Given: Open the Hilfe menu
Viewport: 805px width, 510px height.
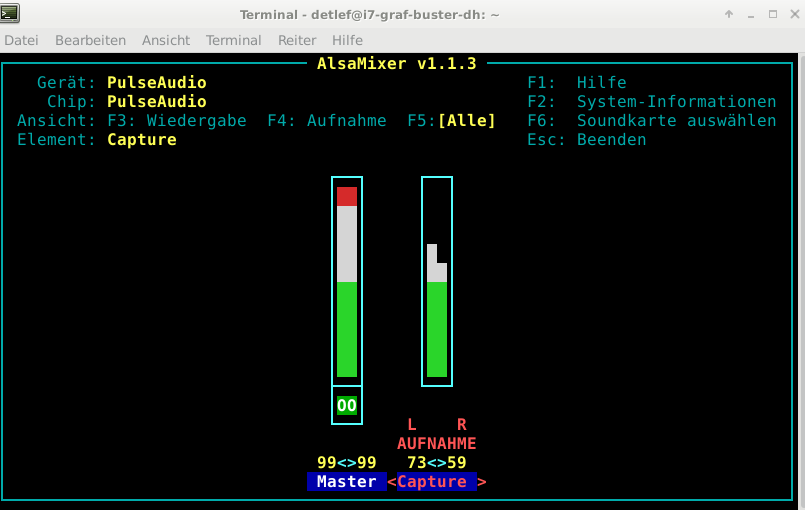Looking at the screenshot, I should coord(347,40).
